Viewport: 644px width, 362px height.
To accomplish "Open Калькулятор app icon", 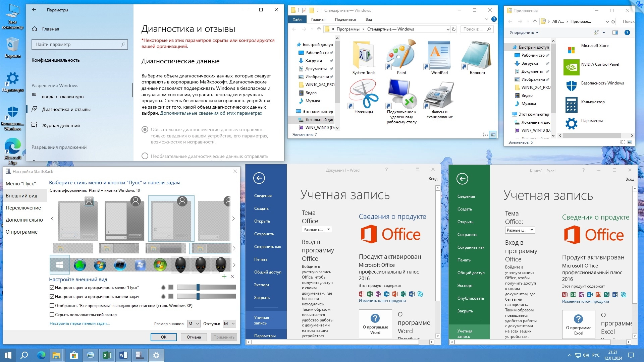I will tap(571, 105).
